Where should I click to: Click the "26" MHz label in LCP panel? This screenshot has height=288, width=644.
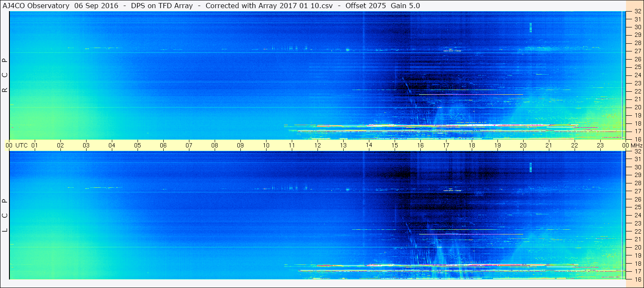pyautogui.click(x=637, y=199)
